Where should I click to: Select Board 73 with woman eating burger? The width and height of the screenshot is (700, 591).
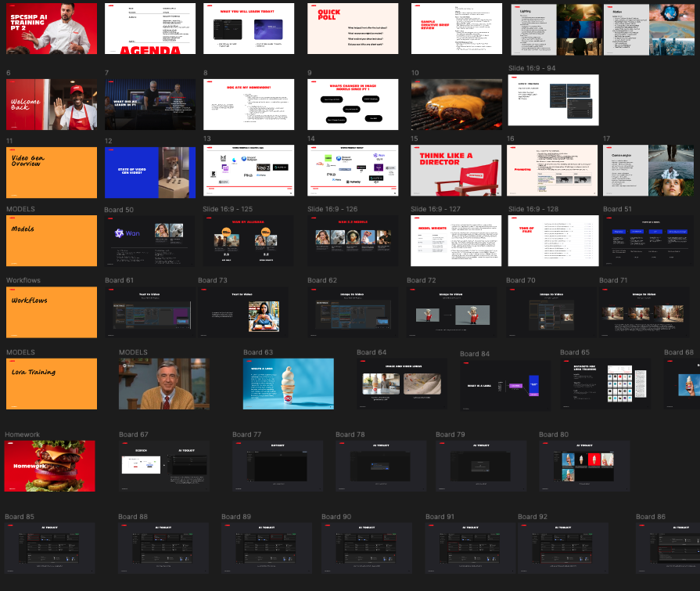pos(243,312)
